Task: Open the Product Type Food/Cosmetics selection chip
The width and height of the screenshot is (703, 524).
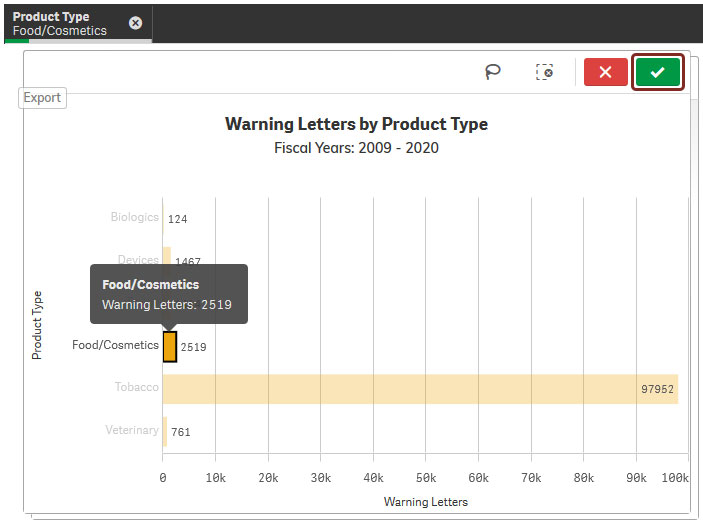Action: click(x=62, y=23)
